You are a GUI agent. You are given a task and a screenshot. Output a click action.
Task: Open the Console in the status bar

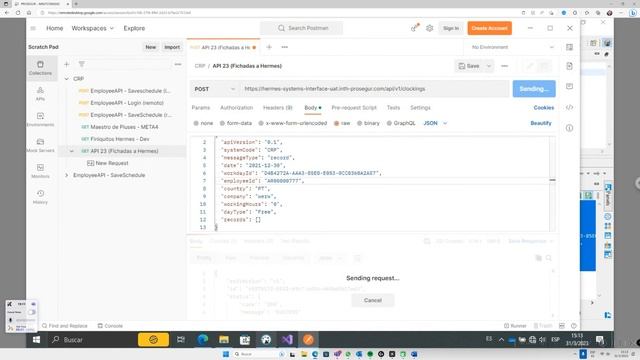click(110, 326)
